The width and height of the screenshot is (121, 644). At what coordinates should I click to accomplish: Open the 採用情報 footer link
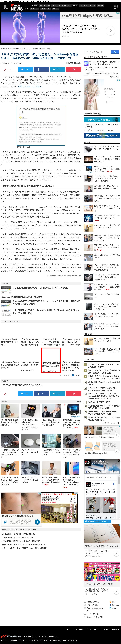74,640
